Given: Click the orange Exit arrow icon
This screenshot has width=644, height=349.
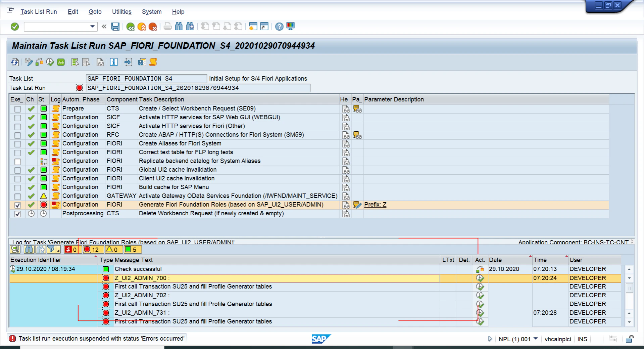Looking at the screenshot, I should (x=142, y=27).
